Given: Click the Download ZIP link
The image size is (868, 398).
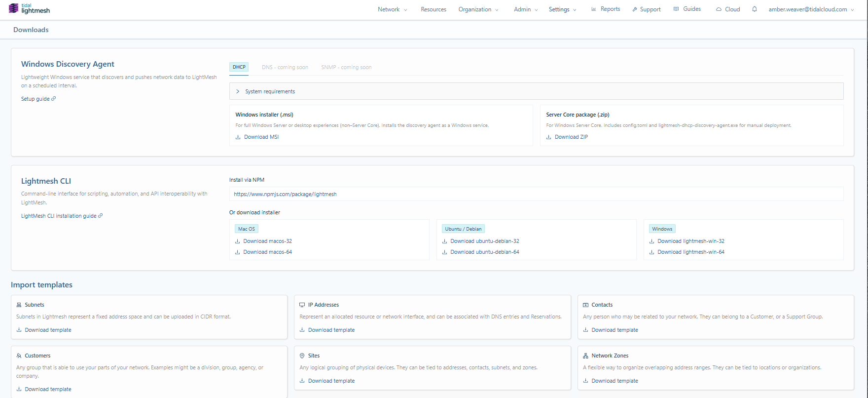Looking at the screenshot, I should point(571,137).
